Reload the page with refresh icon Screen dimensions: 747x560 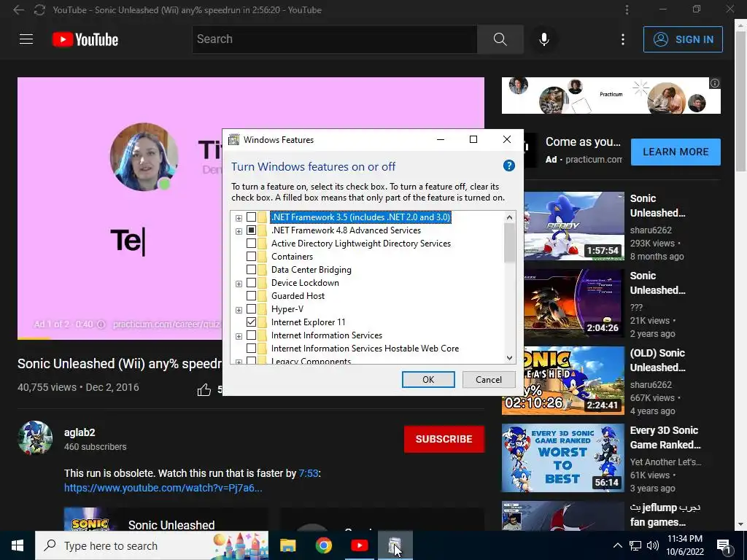[39, 9]
